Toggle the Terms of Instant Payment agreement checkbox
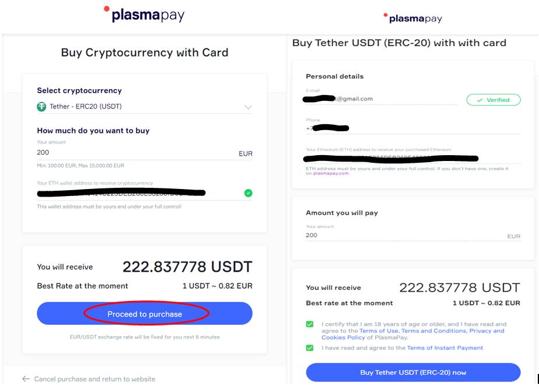 (x=309, y=348)
